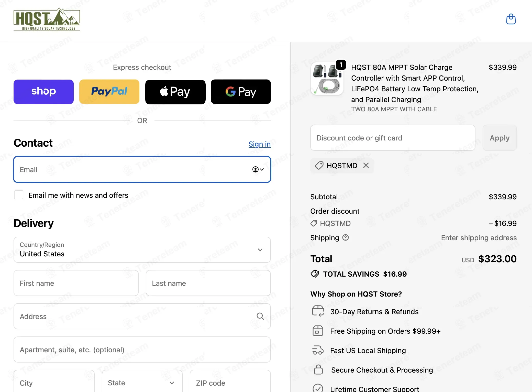Click the 'Express checkout' label
Image resolution: width=532 pixels, height=392 pixels.
(142, 67)
